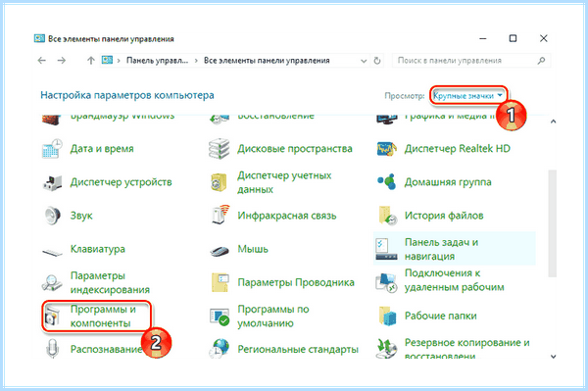
Task: Go up one level with up arrow
Action: tap(91, 61)
